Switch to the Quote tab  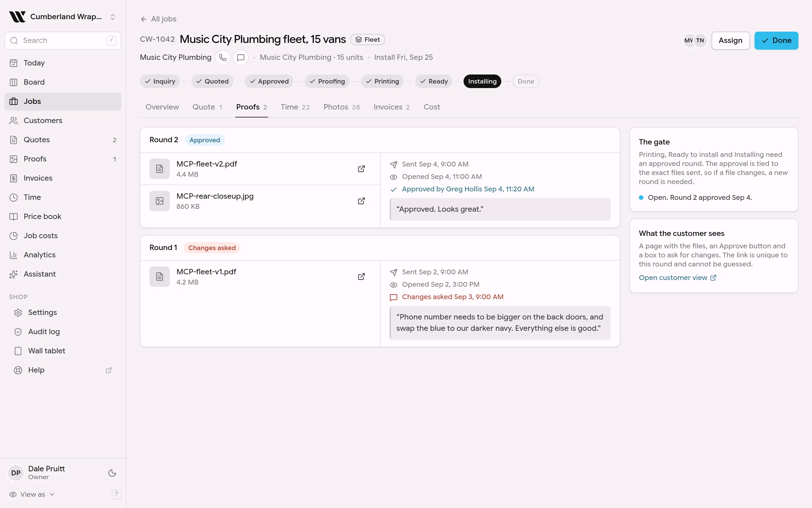click(207, 107)
